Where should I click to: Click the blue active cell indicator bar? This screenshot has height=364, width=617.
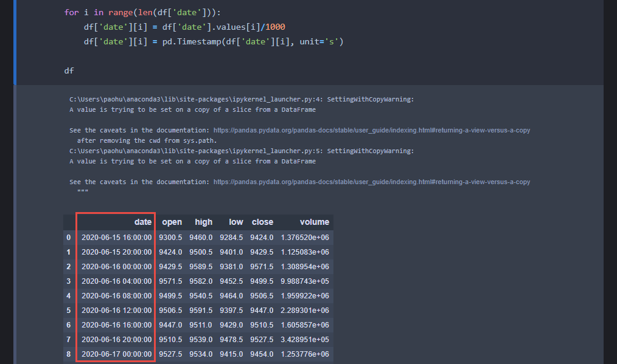point(15,43)
